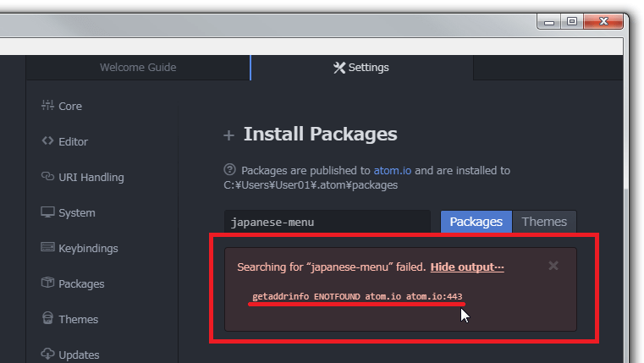
Task: Toggle search to Themes
Action: (544, 222)
